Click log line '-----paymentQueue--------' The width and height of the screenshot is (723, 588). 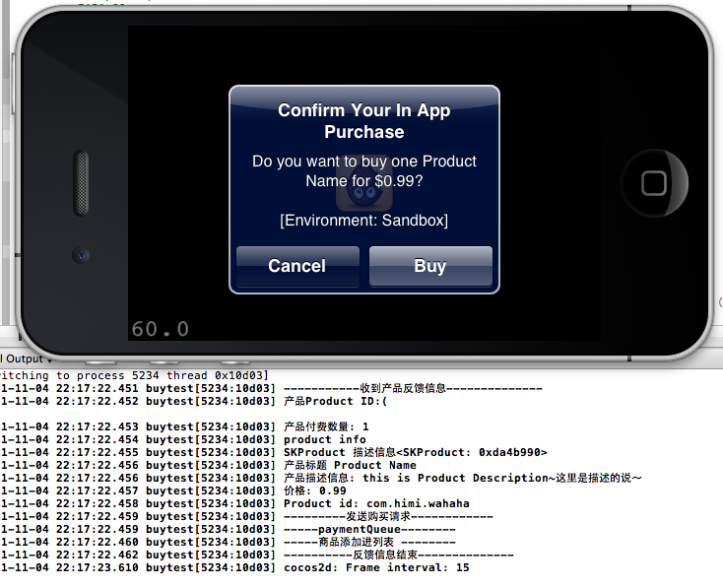click(x=369, y=529)
